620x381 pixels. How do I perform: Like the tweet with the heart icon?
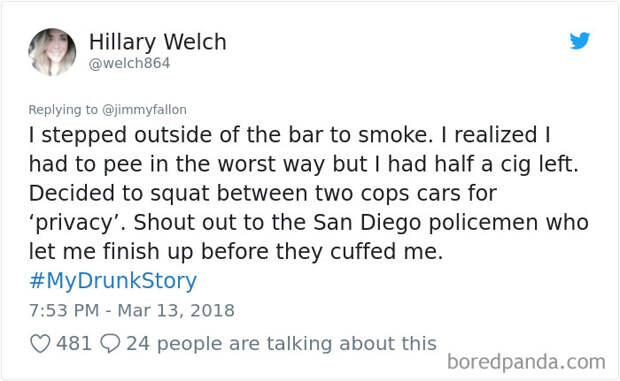pyautogui.click(x=40, y=343)
